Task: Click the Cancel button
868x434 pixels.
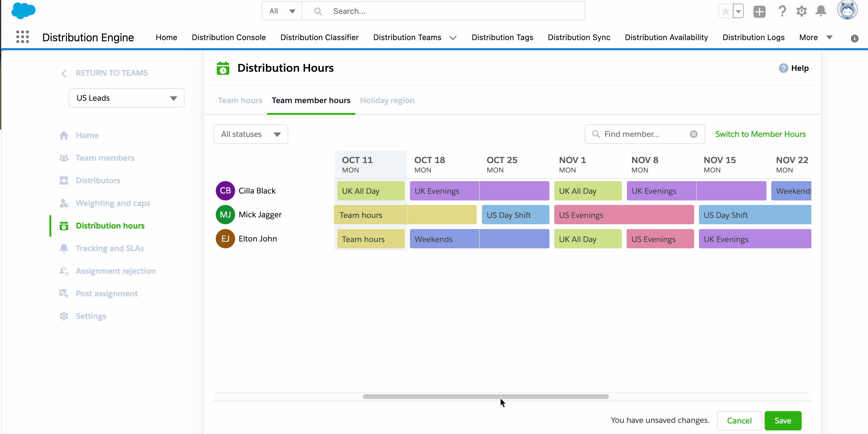Action: click(x=739, y=420)
